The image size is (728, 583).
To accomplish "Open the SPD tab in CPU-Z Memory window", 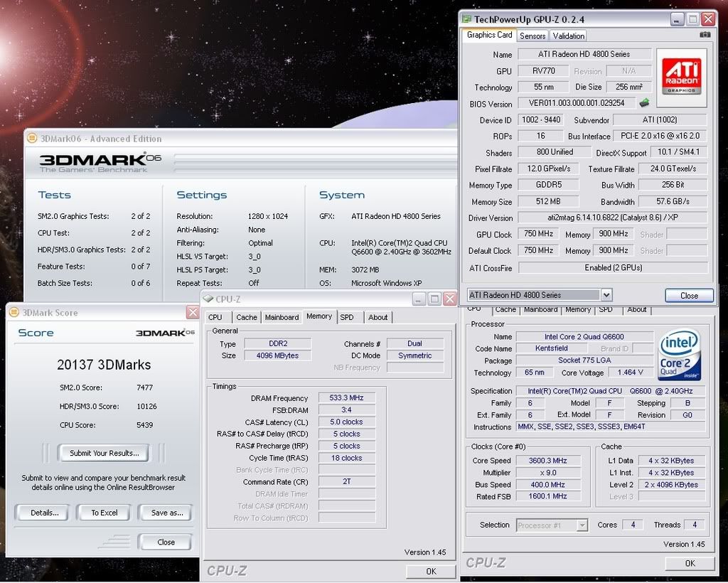I will coord(347,317).
